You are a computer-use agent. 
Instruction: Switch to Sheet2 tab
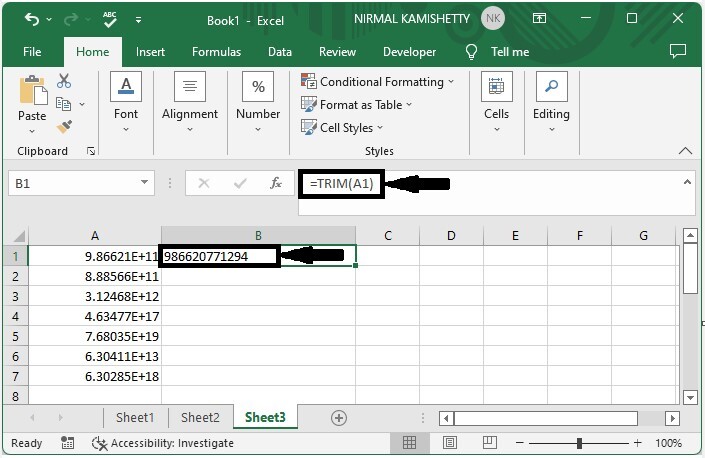point(200,418)
